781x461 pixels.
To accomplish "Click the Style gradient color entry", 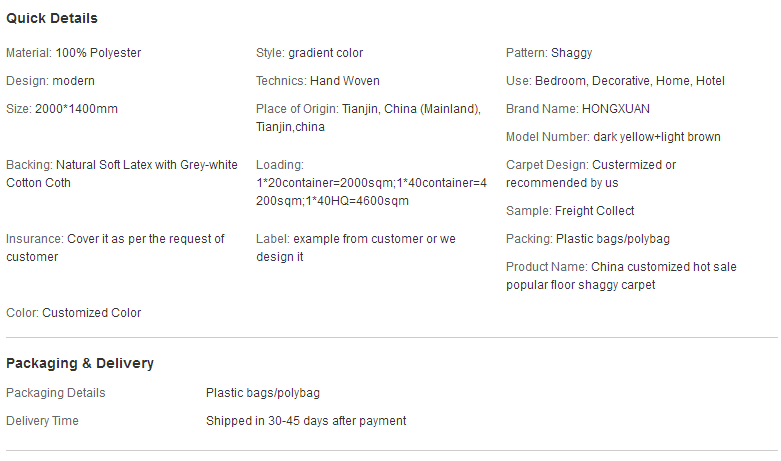I will point(309,53).
